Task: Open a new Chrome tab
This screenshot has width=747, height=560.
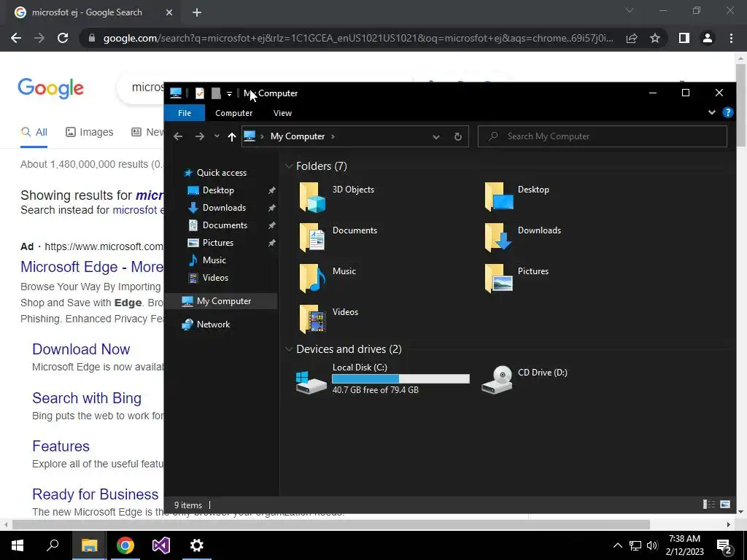Action: pos(197,13)
